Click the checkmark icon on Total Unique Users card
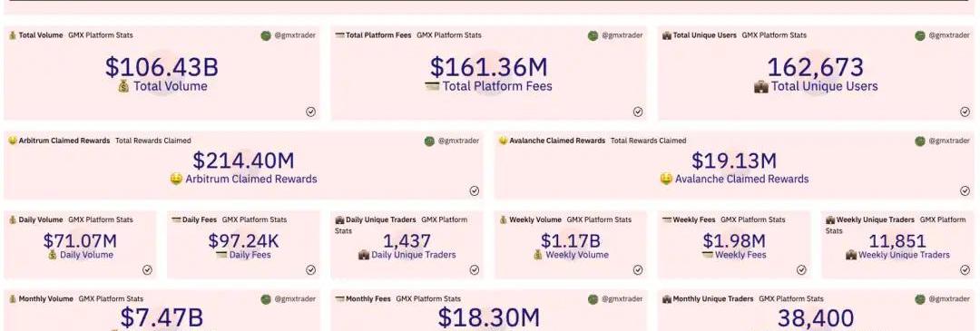This screenshot has height=331, width=980. point(965,112)
